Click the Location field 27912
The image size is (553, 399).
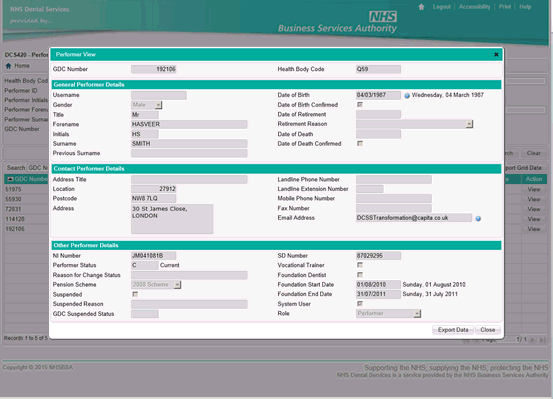click(153, 189)
